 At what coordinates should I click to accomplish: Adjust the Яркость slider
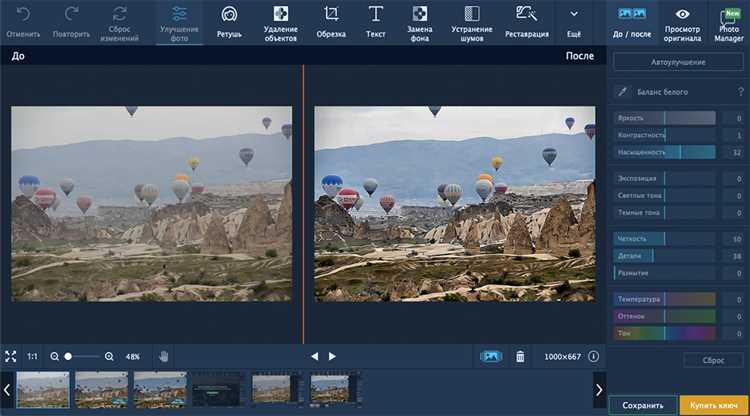pyautogui.click(x=664, y=118)
